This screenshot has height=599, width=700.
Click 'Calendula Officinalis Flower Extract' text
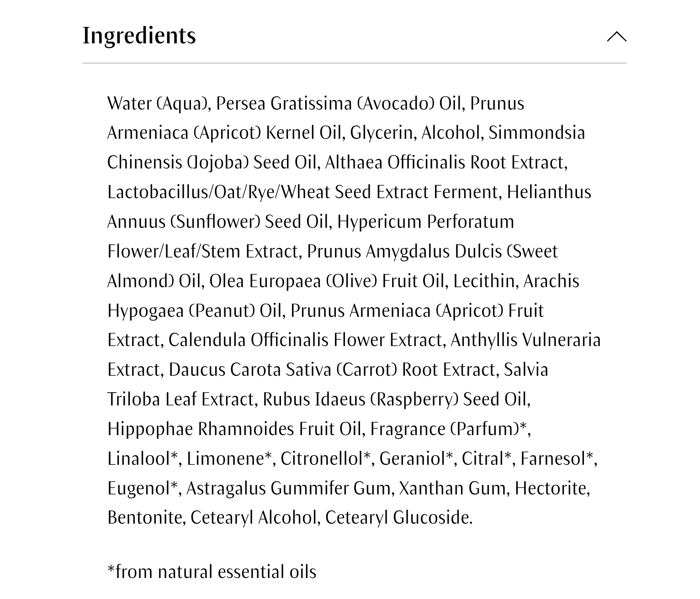[x=306, y=341]
